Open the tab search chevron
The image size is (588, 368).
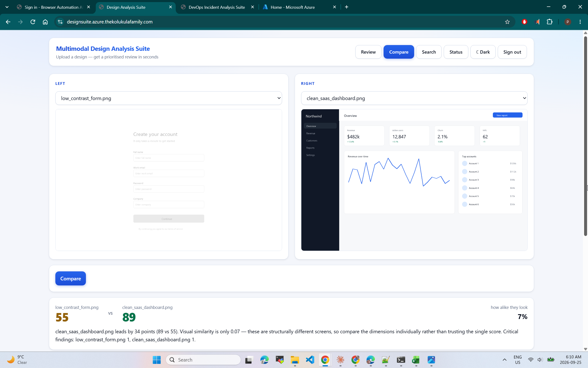pyautogui.click(x=7, y=7)
